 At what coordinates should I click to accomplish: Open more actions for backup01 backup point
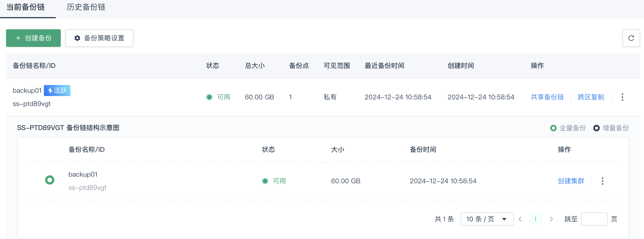[602, 181]
